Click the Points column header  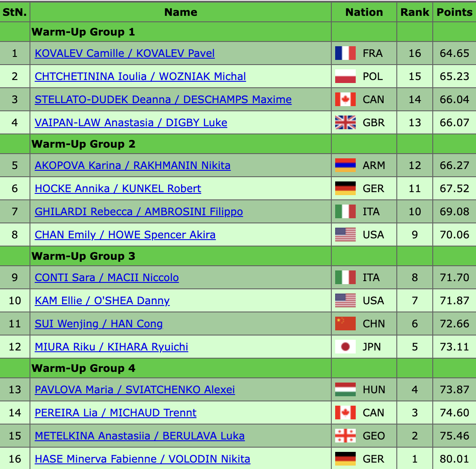454,12
